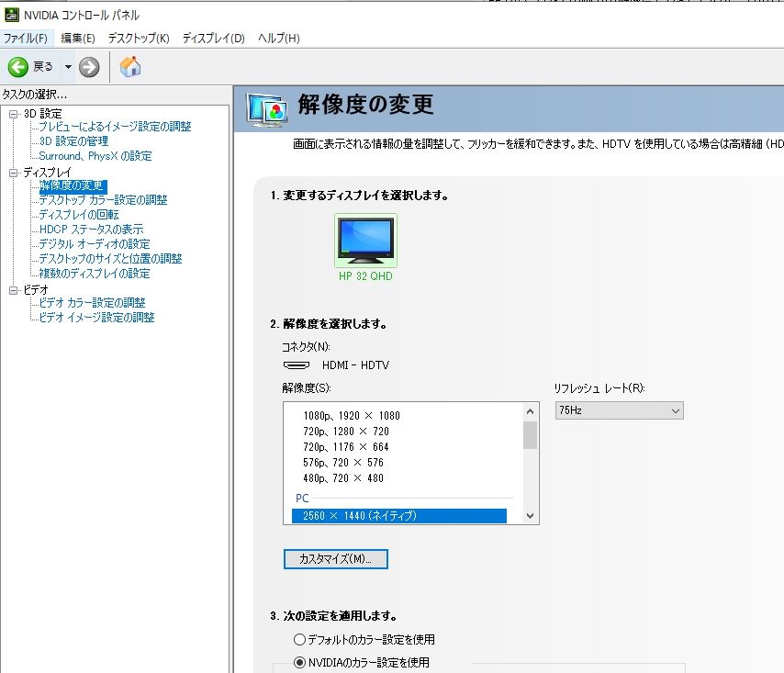Select 2560 × 1440 (ネイティブ) resolution

tap(399, 515)
